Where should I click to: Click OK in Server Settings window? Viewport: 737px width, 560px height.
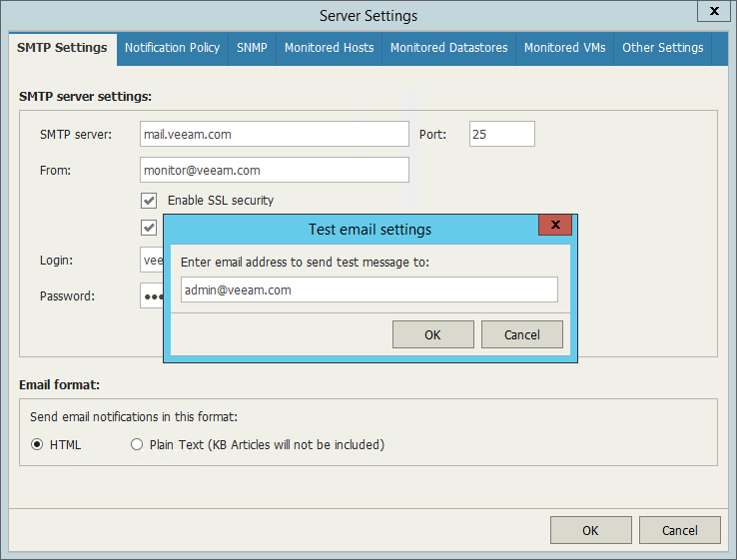[x=591, y=530]
